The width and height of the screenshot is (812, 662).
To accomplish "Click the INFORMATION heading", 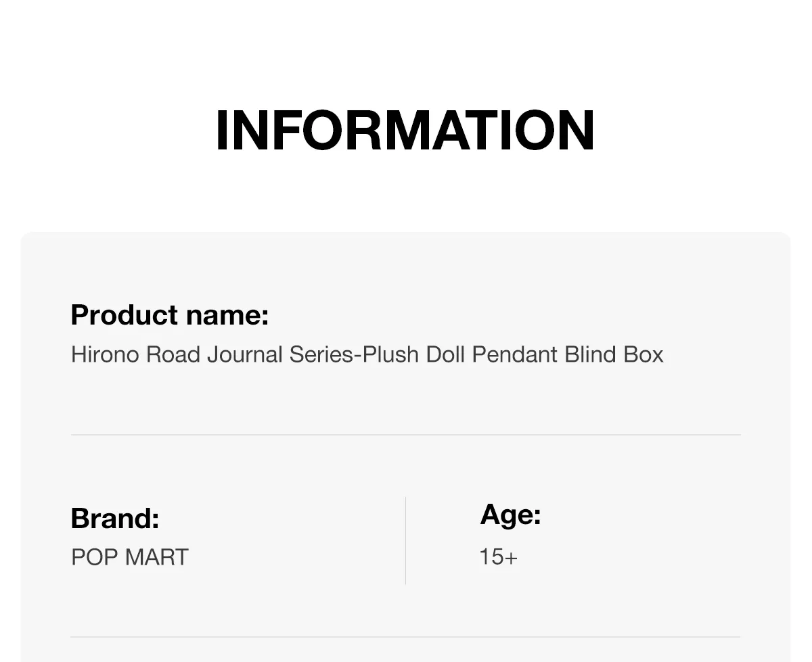I will tap(405, 130).
